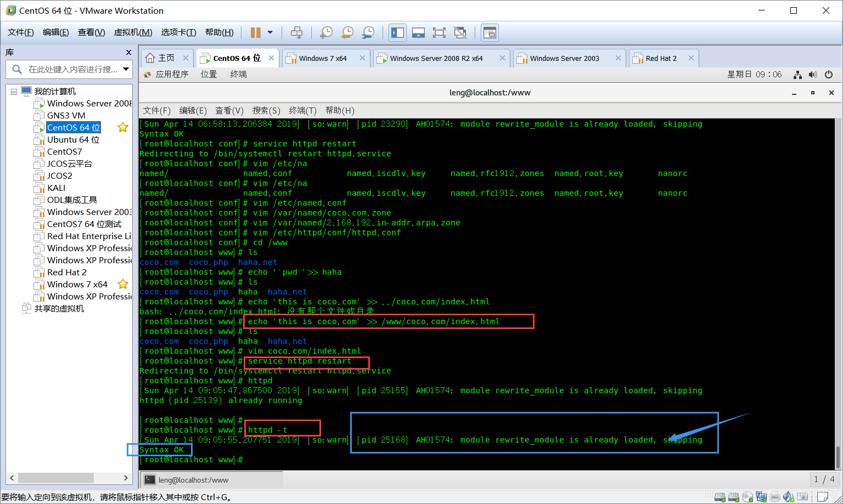
Task: Close the CentOS 64 位 tab
Action: tap(271, 58)
